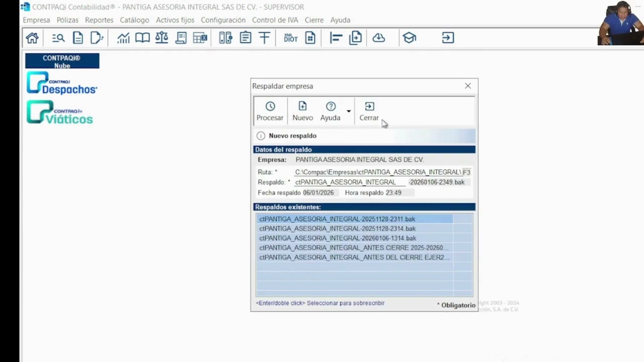
Task: Open the Cierre menu
Action: point(314,20)
